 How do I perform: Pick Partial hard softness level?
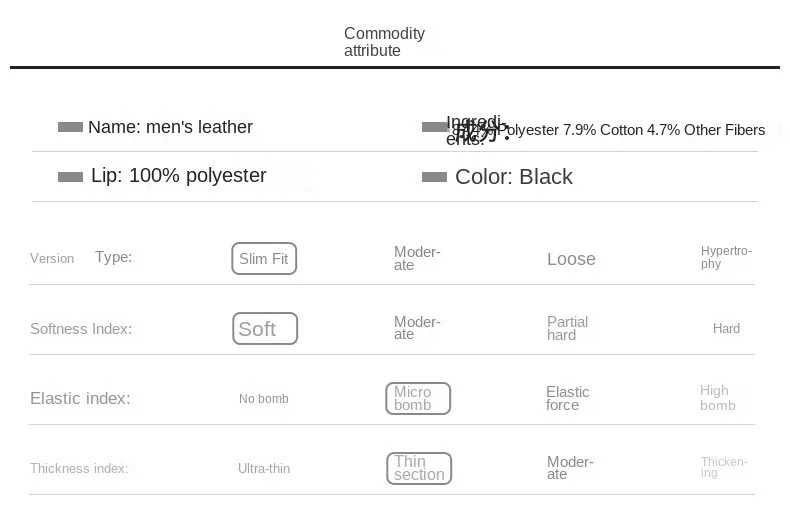pyautogui.click(x=567, y=328)
